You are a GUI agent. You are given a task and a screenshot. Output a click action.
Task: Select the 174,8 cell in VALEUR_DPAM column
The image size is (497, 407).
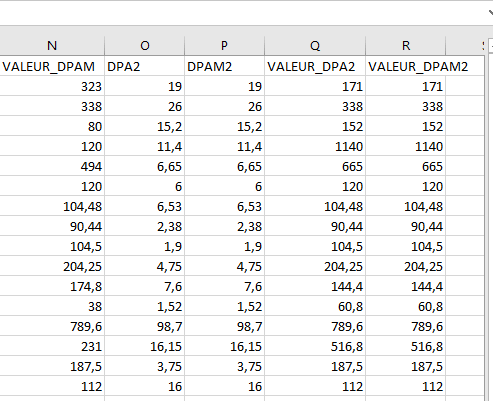[52, 286]
